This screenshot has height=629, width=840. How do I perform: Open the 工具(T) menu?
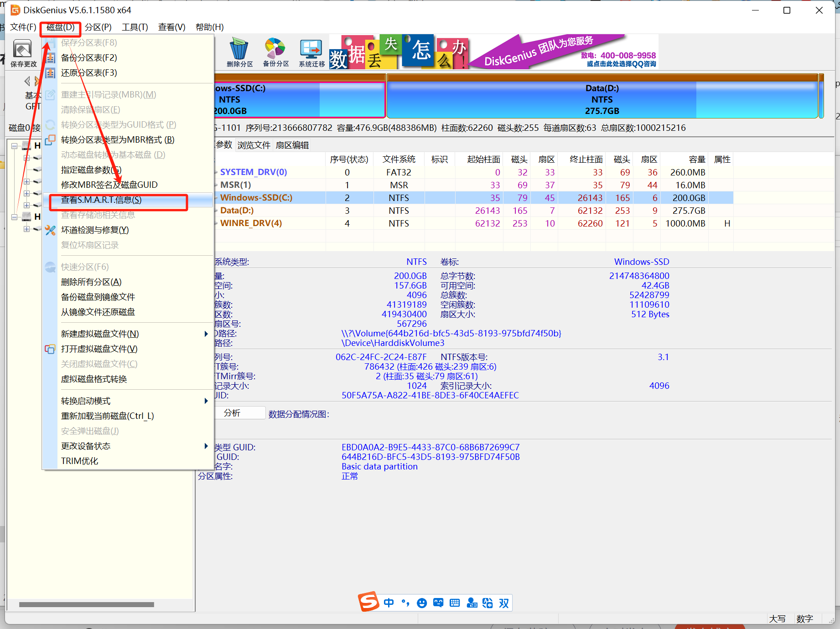click(135, 27)
